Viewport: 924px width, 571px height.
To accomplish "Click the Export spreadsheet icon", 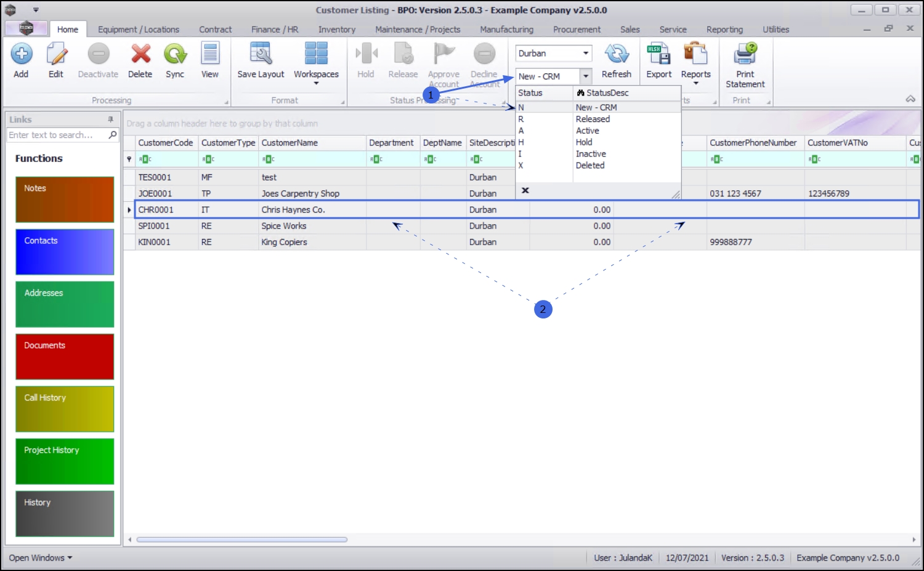I will click(x=659, y=54).
